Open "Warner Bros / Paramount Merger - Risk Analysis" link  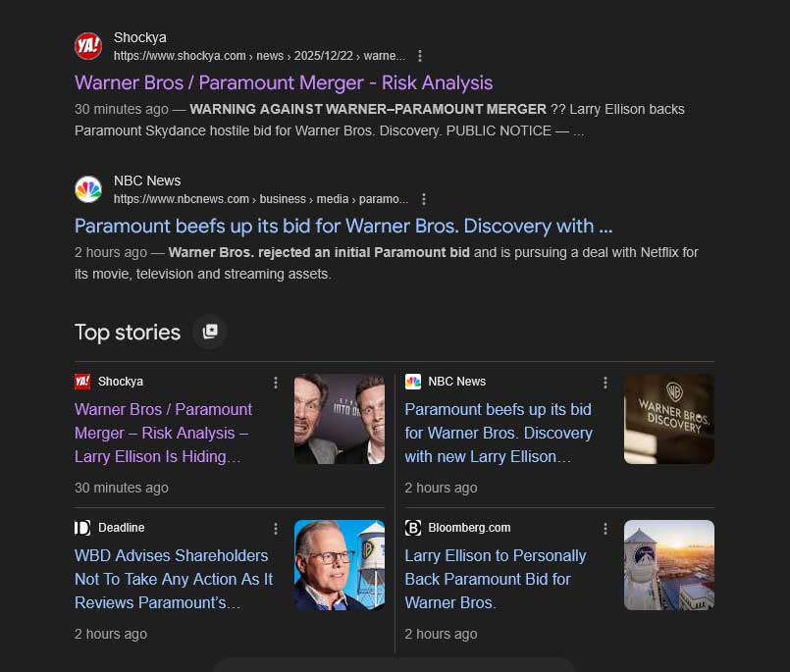284,82
